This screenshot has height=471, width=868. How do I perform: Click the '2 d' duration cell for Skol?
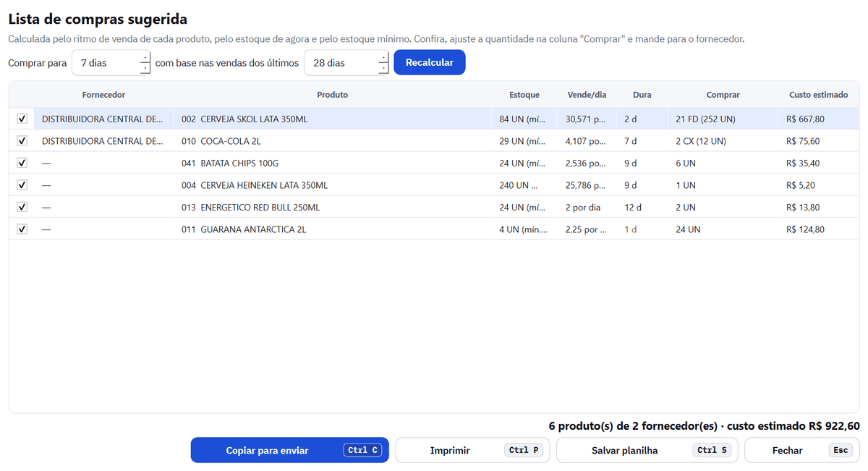(x=642, y=119)
